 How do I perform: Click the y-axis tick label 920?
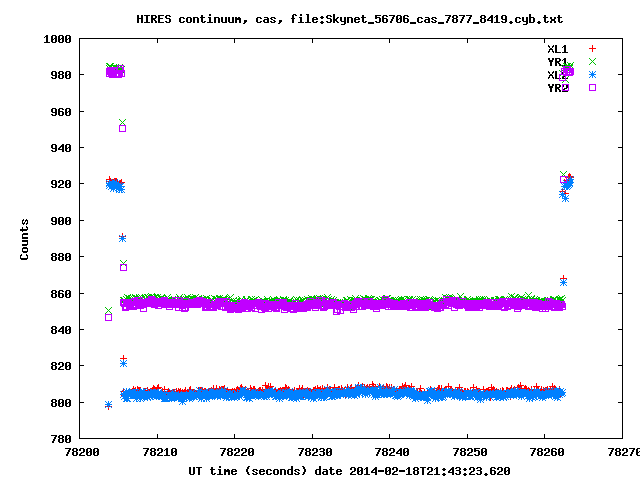pyautogui.click(x=61, y=184)
